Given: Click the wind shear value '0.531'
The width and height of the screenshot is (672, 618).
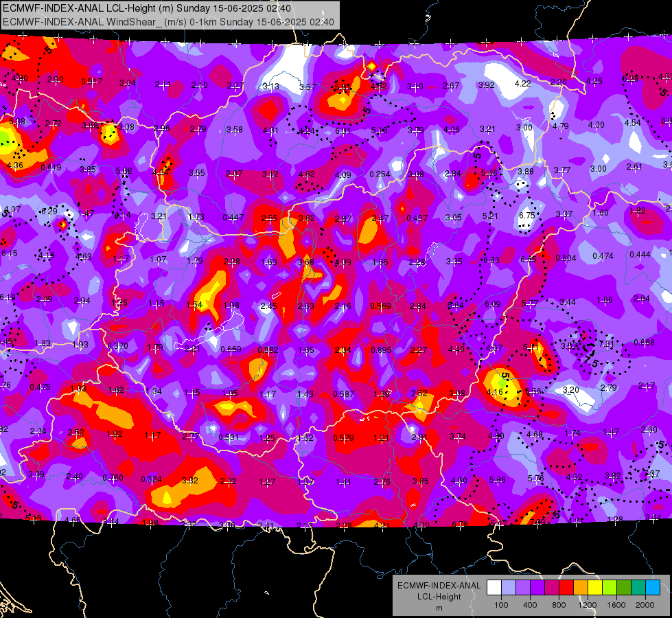Looking at the screenshot, I should point(229,437).
